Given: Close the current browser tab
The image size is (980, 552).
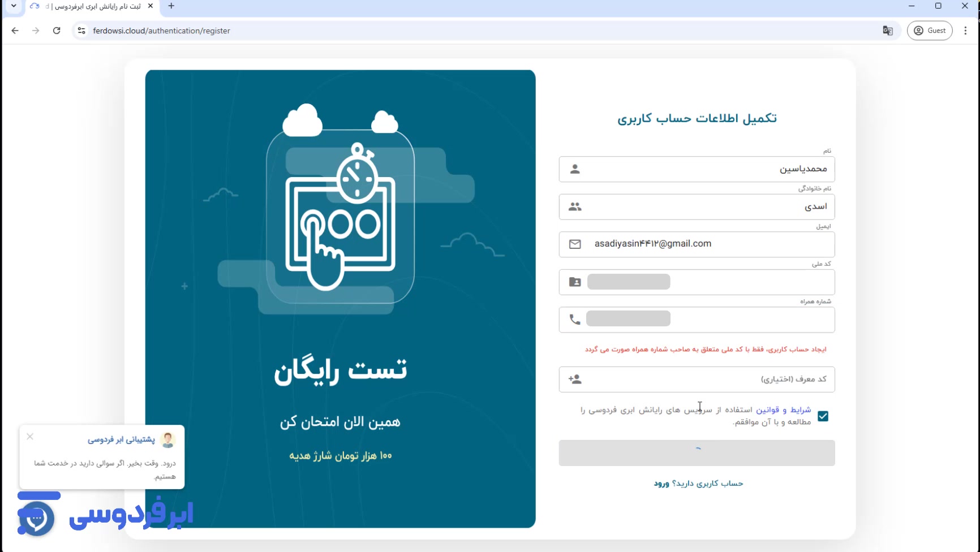Looking at the screenshot, I should (151, 6).
